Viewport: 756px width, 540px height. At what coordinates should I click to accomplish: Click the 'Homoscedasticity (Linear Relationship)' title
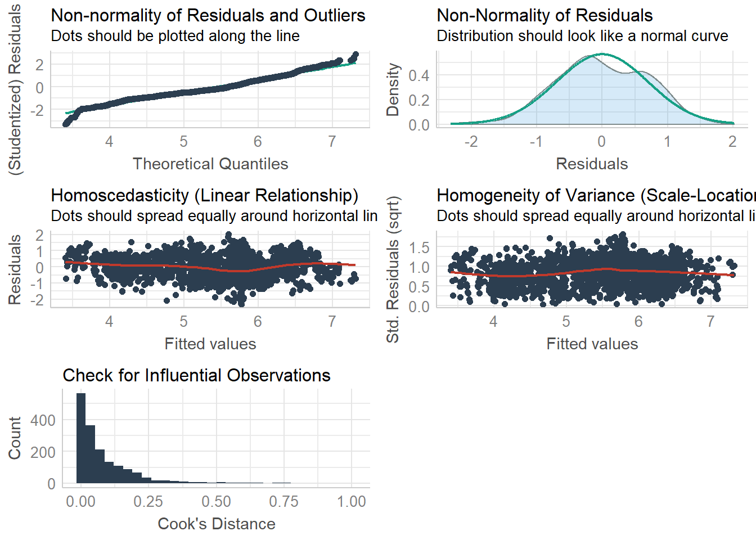(204, 195)
